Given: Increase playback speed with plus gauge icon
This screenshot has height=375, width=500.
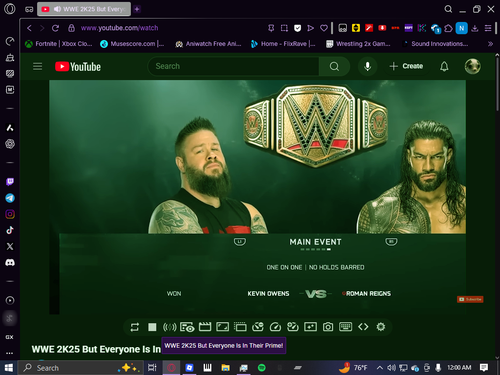Looking at the screenshot, I should [x=293, y=327].
